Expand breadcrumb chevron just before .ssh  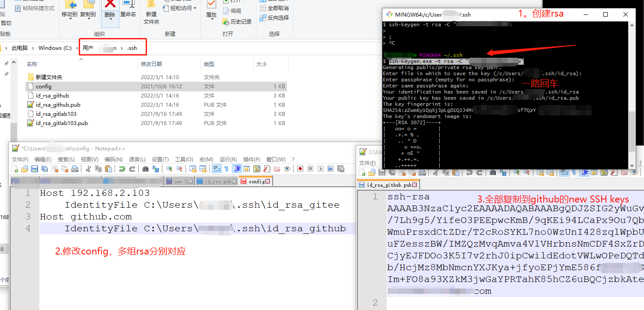[x=122, y=48]
